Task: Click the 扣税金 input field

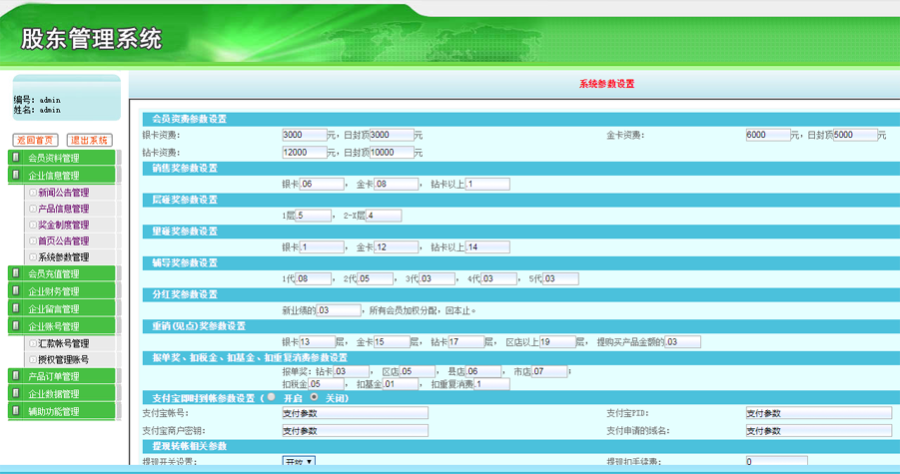Action: [326, 384]
